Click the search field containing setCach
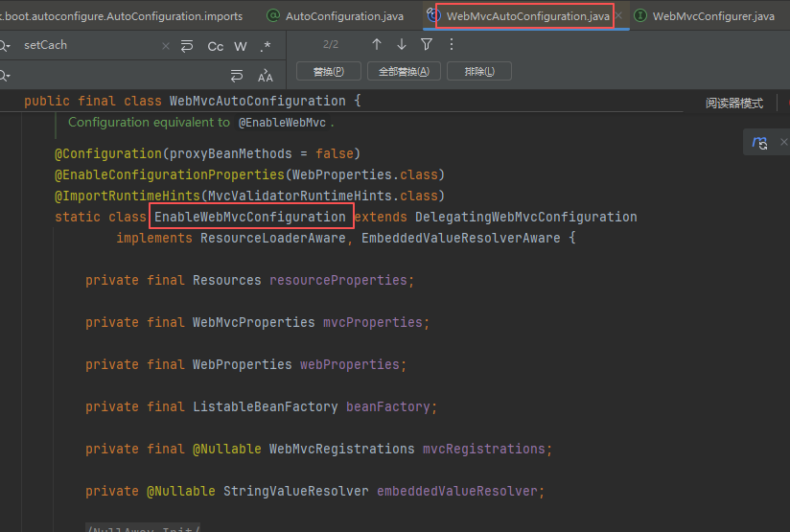The width and height of the screenshot is (790, 532). (x=91, y=45)
